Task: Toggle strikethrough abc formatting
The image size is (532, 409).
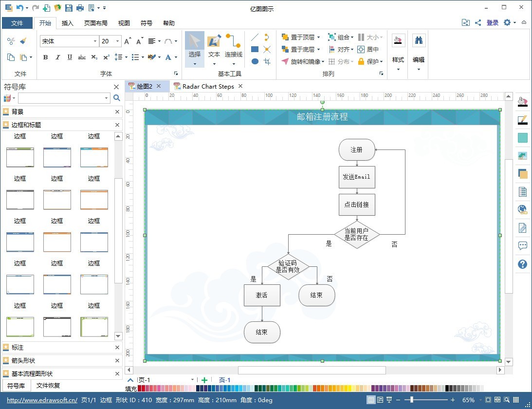Action: click(x=82, y=57)
